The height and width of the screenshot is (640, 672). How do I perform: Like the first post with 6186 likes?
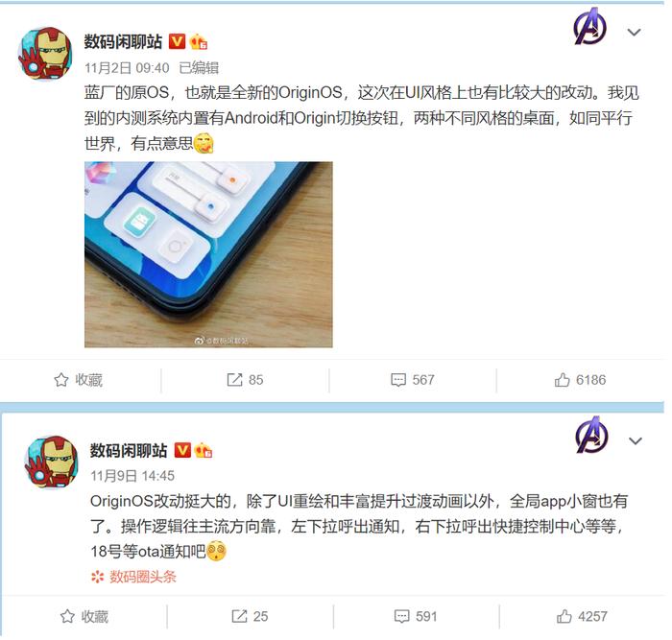tap(580, 380)
